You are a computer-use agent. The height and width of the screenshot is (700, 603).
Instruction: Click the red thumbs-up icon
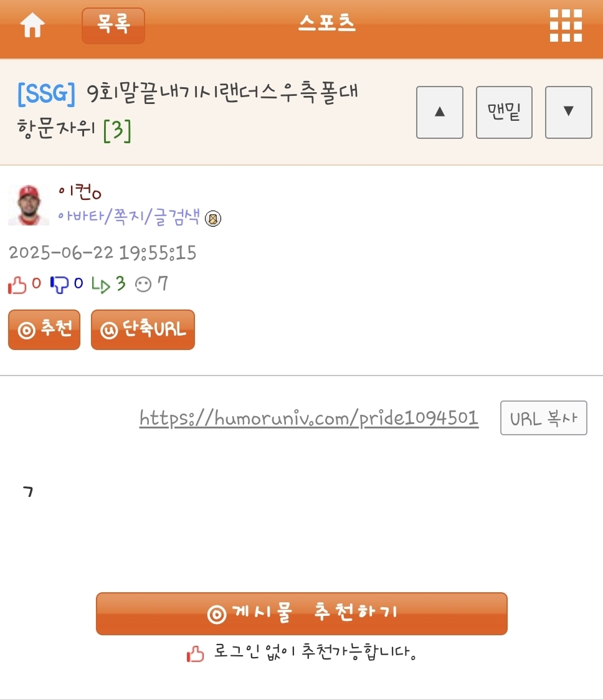click(17, 285)
